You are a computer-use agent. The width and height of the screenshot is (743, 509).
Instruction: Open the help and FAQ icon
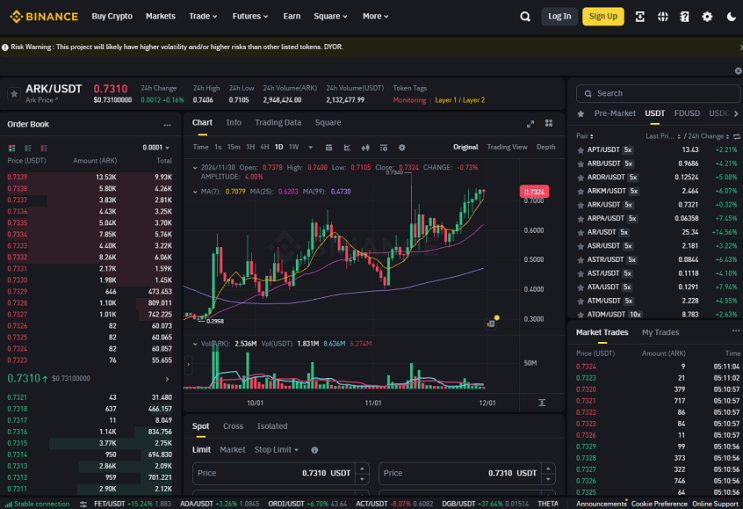coord(684,17)
